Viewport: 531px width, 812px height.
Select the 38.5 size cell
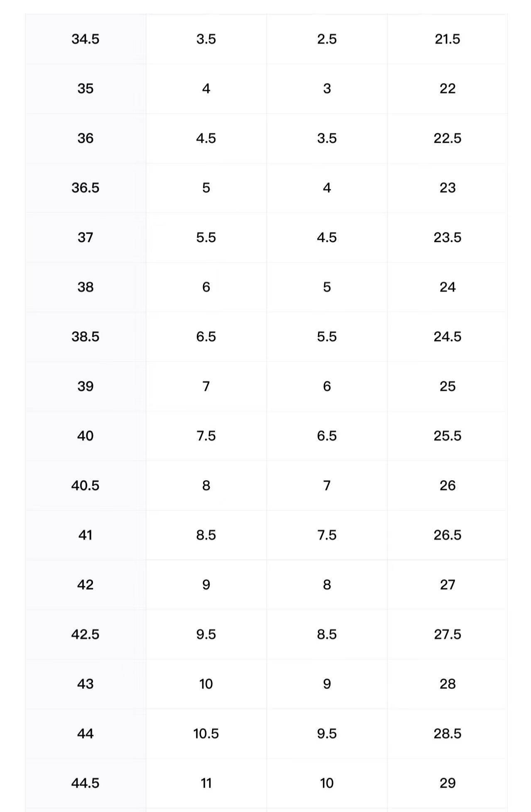point(85,337)
